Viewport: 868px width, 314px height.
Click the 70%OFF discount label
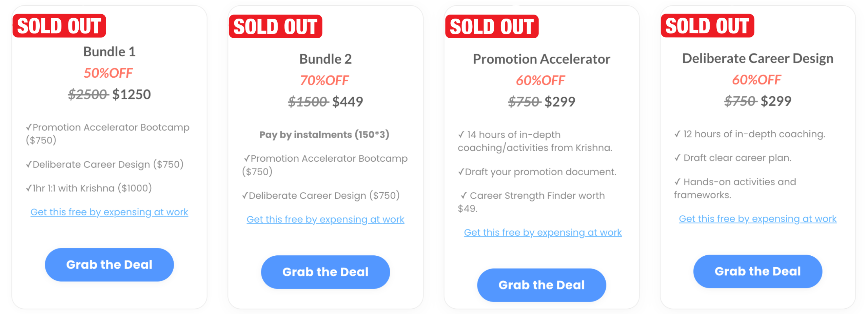(324, 80)
